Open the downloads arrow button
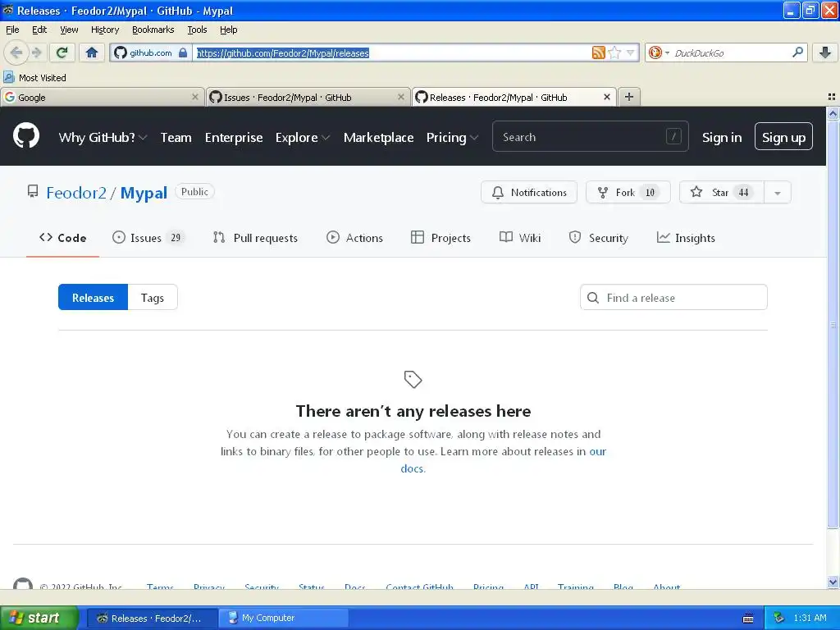 pos(825,52)
